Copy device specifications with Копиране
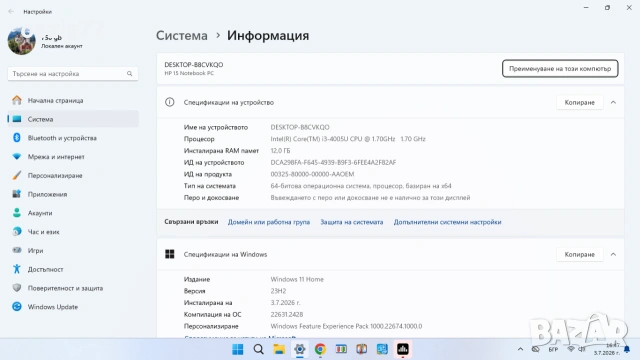The height and width of the screenshot is (360, 640). pyautogui.click(x=580, y=102)
